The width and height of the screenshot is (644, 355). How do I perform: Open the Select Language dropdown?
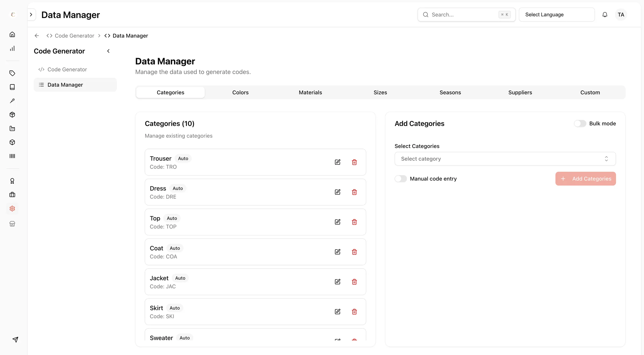tap(557, 14)
